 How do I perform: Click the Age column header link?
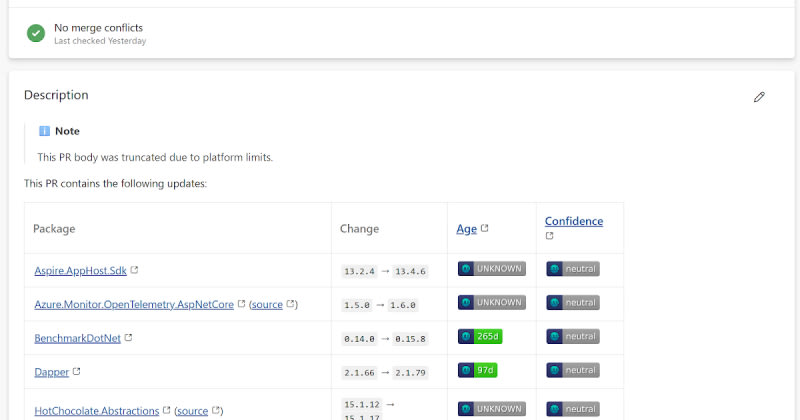point(466,229)
